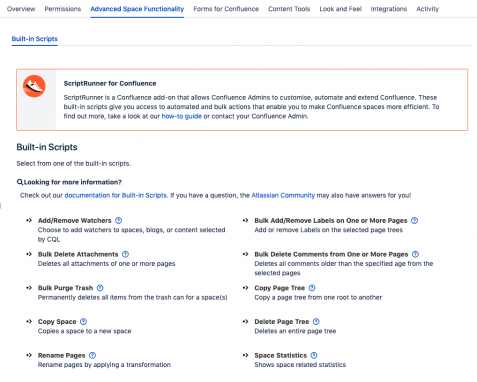Click arrow icon before Delete Page Tree

(x=246, y=321)
